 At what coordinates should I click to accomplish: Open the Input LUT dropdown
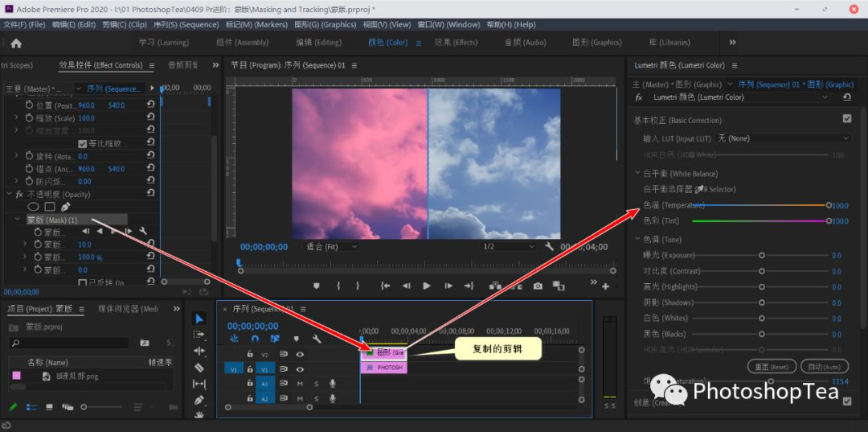click(x=784, y=138)
